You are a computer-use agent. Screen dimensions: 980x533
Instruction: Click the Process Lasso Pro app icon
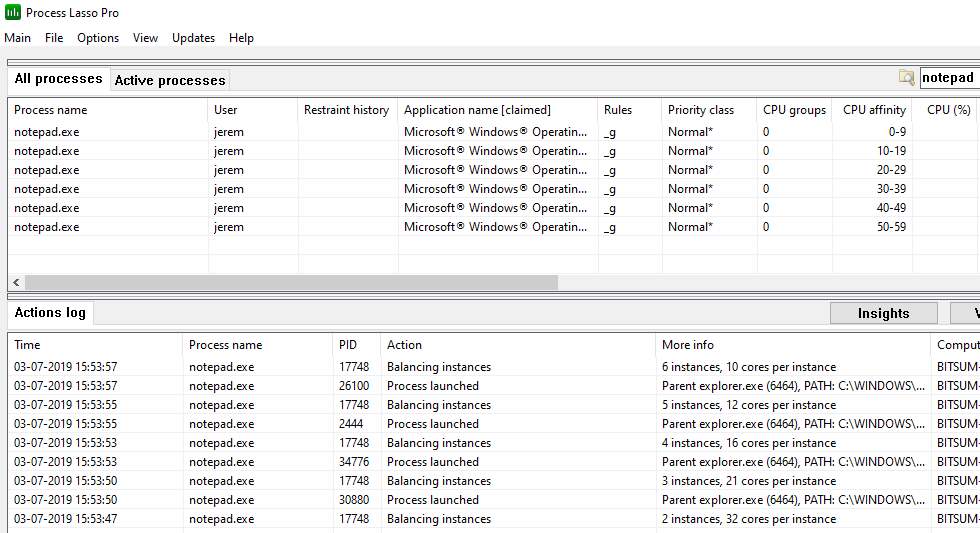[x=12, y=12]
